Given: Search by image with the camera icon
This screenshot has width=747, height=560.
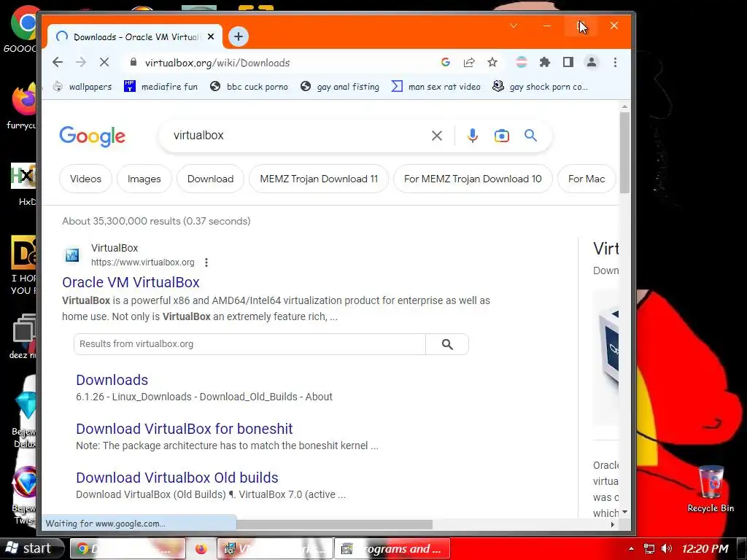Looking at the screenshot, I should tap(502, 136).
